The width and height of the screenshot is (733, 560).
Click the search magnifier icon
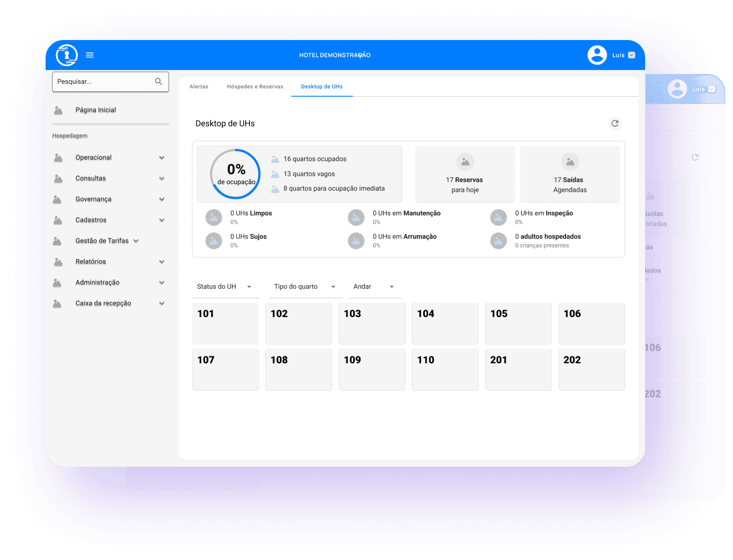(159, 82)
